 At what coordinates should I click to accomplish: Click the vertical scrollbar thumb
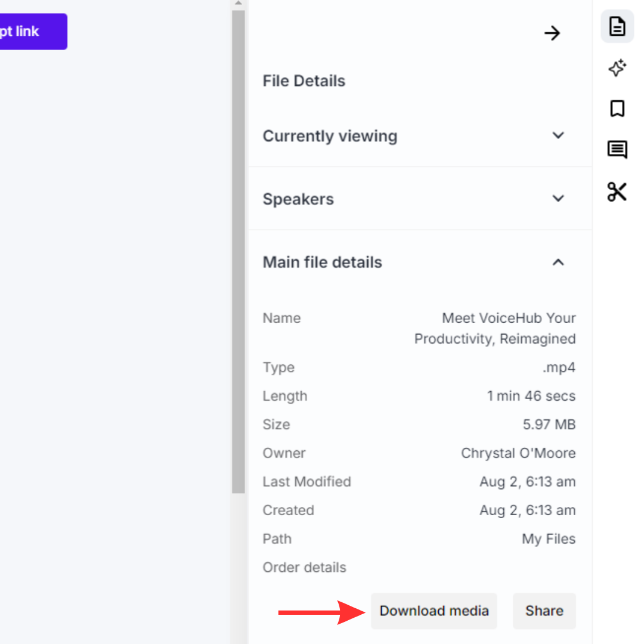pos(238,252)
